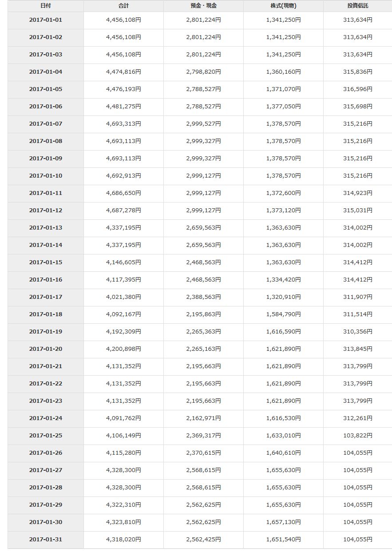The height and width of the screenshot is (552, 392).
Task: Click the 日付 column header
Action: 45,6
